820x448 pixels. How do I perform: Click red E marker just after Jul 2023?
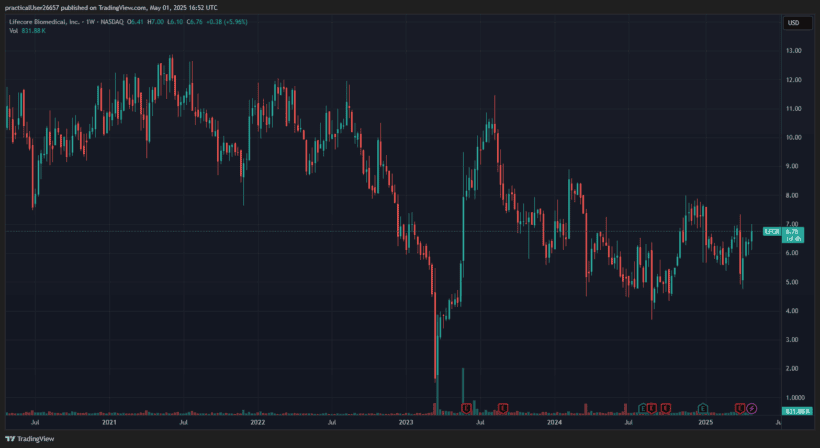(503, 408)
